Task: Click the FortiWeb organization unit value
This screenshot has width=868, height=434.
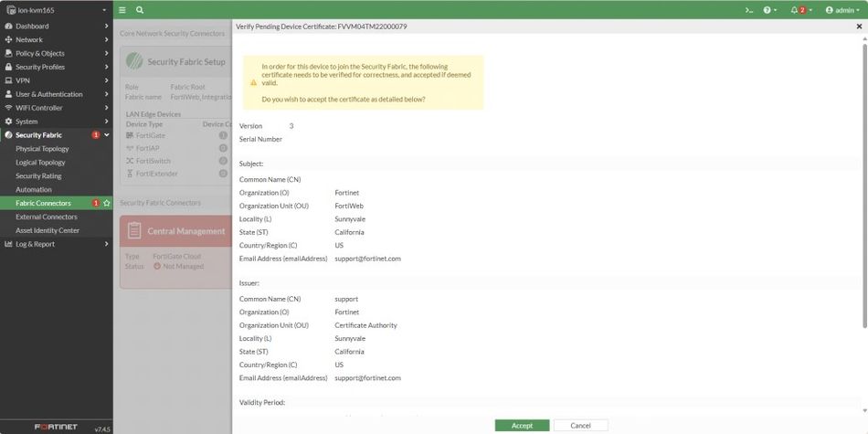Action: point(349,206)
